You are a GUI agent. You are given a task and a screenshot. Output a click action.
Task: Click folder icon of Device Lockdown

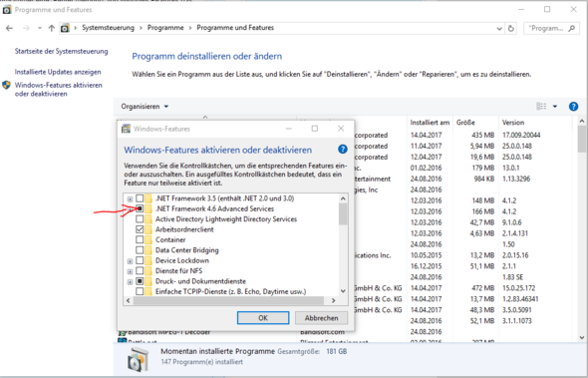click(x=148, y=260)
